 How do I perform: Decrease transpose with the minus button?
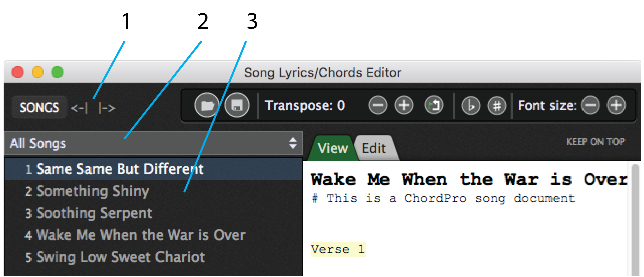tap(378, 105)
